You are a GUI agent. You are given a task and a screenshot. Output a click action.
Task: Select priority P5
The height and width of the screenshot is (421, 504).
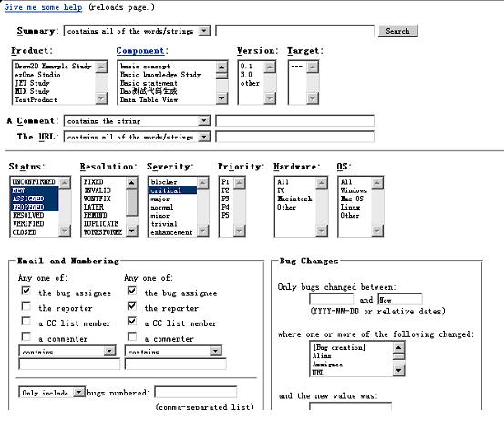(x=225, y=215)
